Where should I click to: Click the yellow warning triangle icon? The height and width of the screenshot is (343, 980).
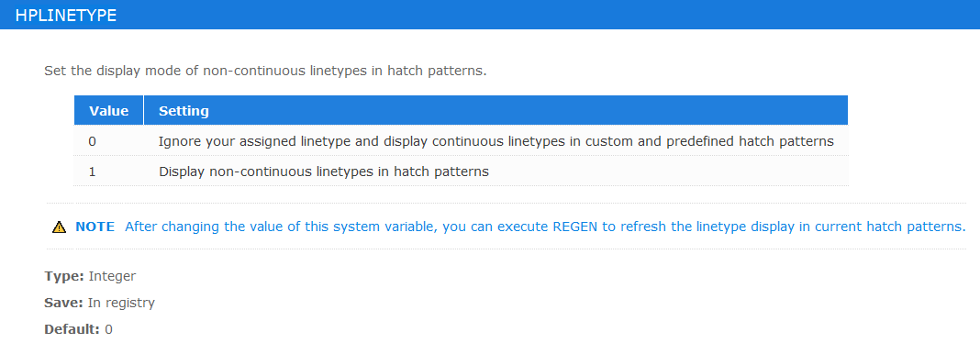[x=59, y=227]
